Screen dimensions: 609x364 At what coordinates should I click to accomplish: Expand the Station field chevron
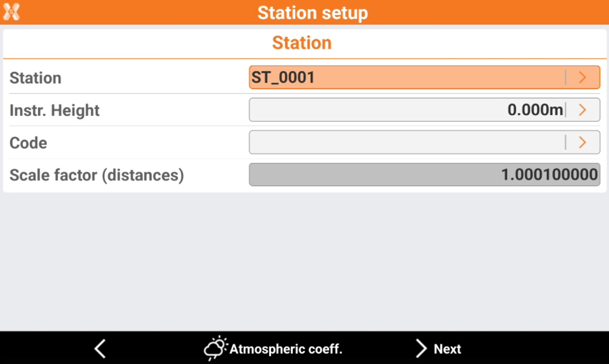click(x=582, y=77)
